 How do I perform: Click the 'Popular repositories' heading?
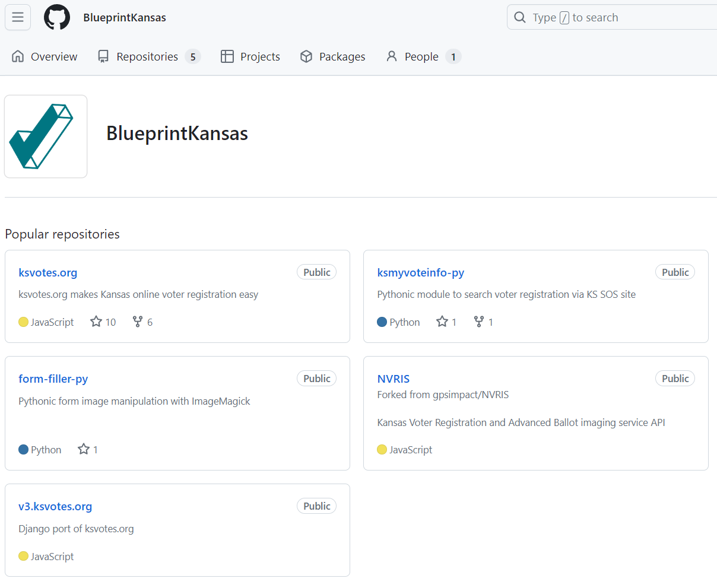click(62, 234)
